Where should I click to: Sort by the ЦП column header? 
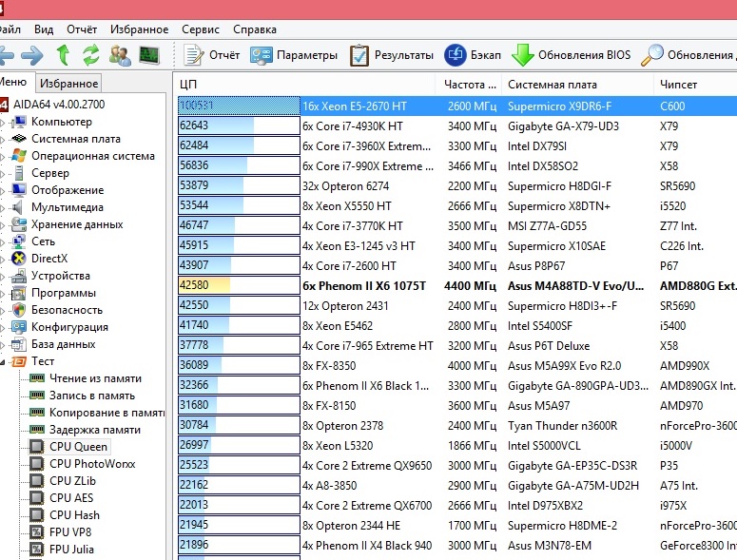[x=305, y=85]
